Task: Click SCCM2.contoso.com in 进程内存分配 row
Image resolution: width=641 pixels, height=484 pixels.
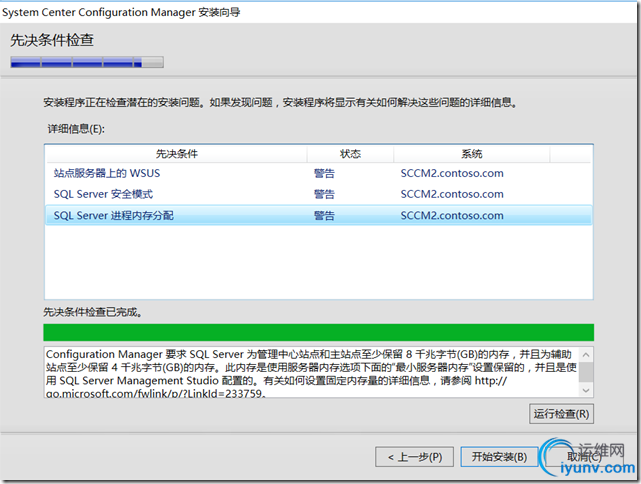Action: [x=452, y=215]
